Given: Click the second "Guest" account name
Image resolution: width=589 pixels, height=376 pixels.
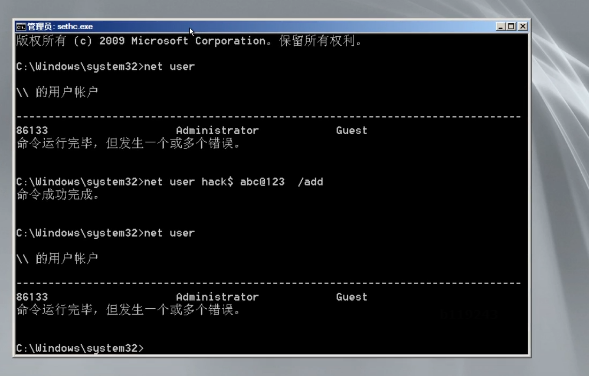Looking at the screenshot, I should (352, 297).
